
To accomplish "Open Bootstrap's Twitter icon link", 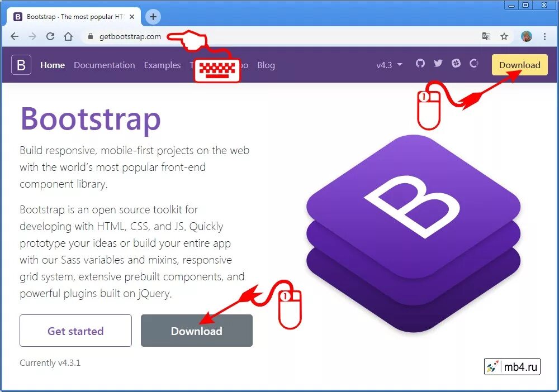I will pos(438,63).
